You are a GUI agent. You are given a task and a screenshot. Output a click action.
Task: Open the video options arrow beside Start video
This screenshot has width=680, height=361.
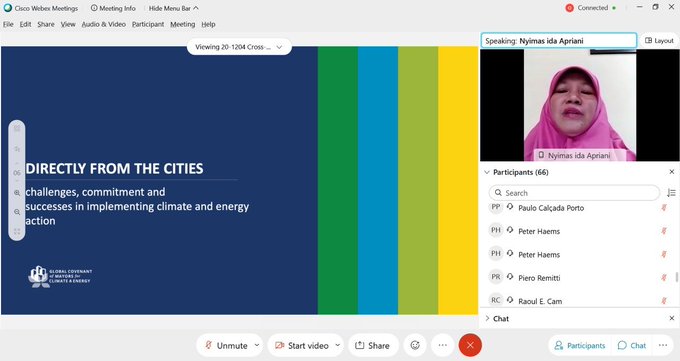(337, 345)
